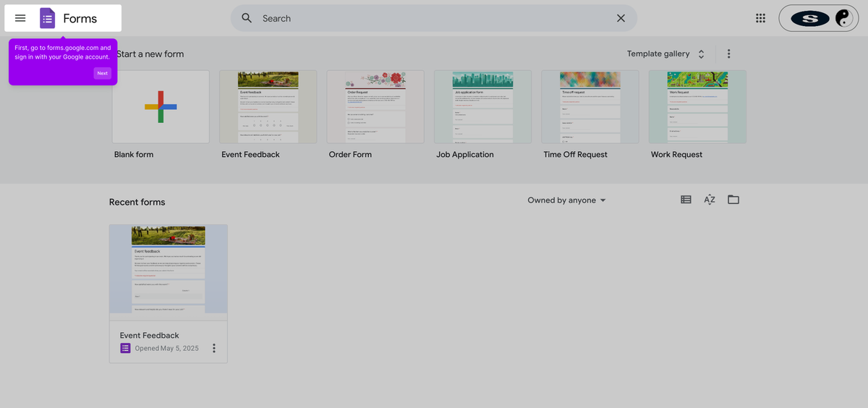Click into the Search input field

434,18
